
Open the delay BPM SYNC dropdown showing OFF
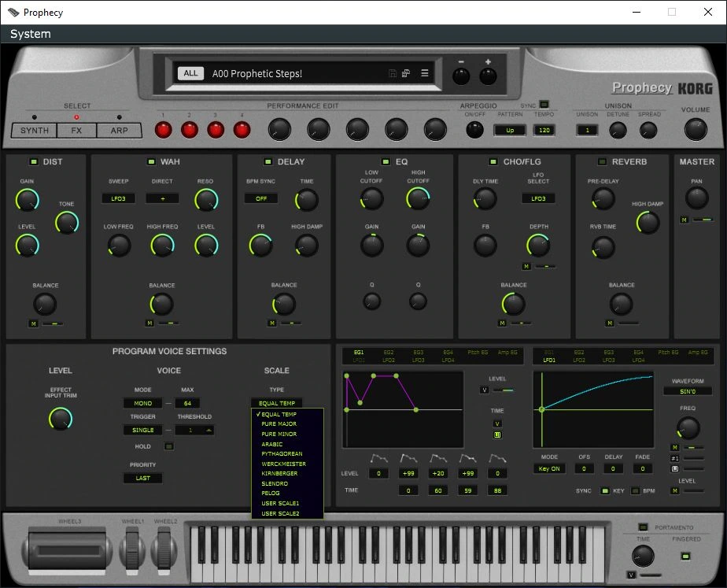pos(261,198)
